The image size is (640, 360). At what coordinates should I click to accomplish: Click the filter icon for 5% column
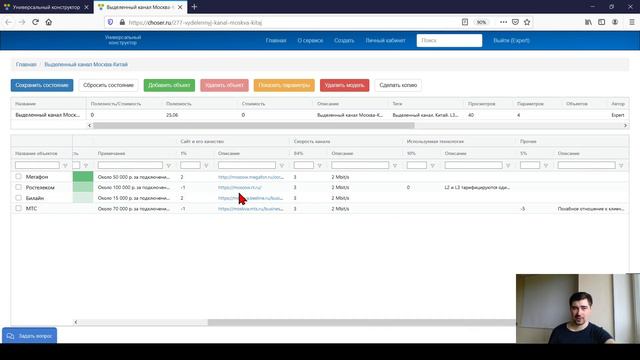(x=546, y=166)
